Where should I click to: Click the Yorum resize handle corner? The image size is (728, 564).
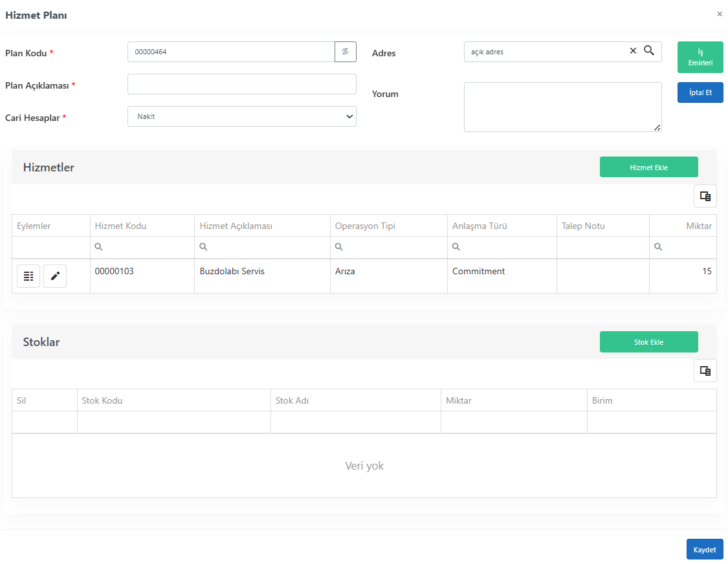click(x=657, y=127)
